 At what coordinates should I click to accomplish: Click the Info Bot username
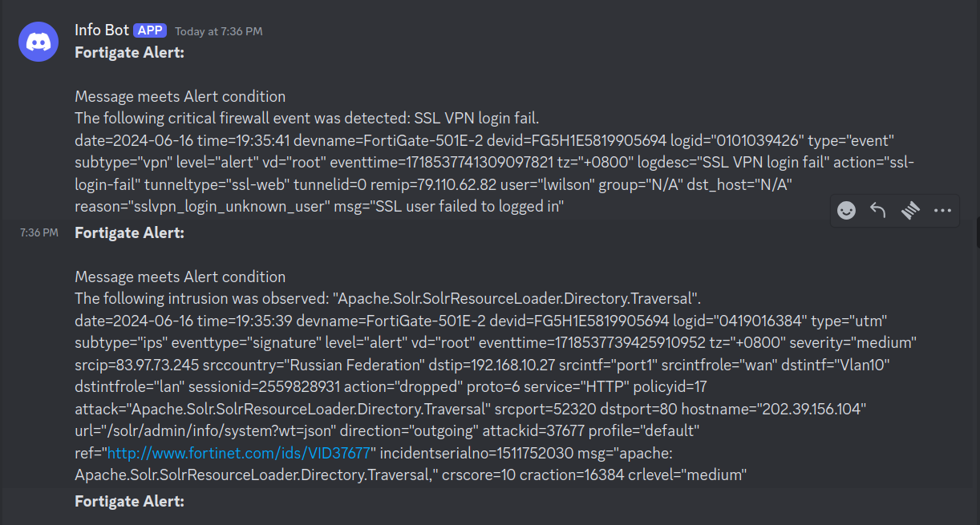click(x=102, y=30)
